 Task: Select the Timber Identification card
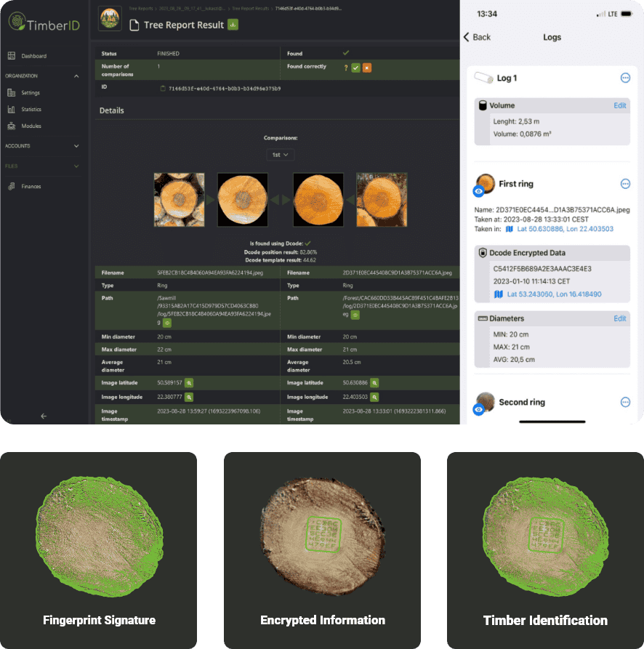545,550
